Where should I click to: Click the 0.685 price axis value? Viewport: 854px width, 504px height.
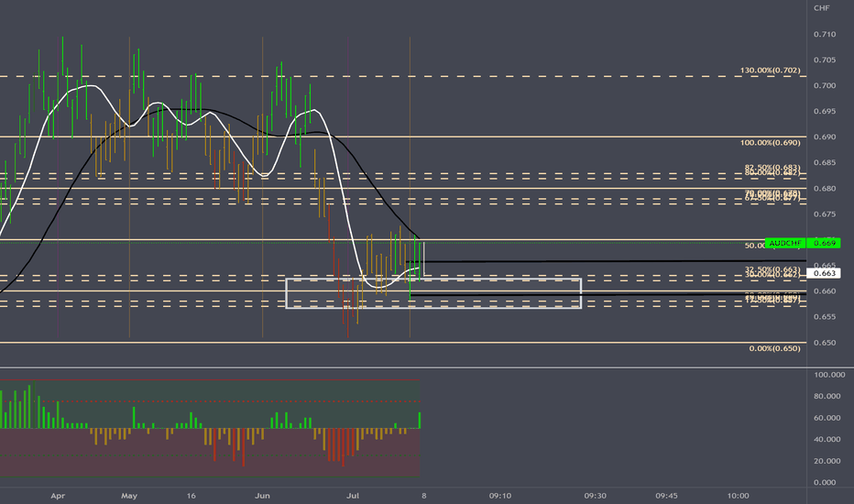(x=825, y=162)
